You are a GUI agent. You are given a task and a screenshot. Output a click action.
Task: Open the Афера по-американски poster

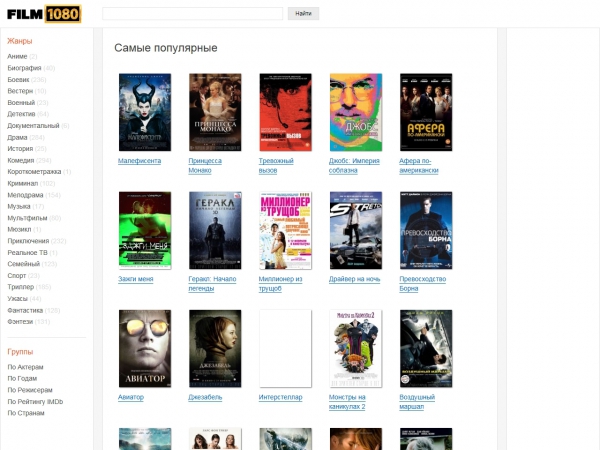(426, 112)
